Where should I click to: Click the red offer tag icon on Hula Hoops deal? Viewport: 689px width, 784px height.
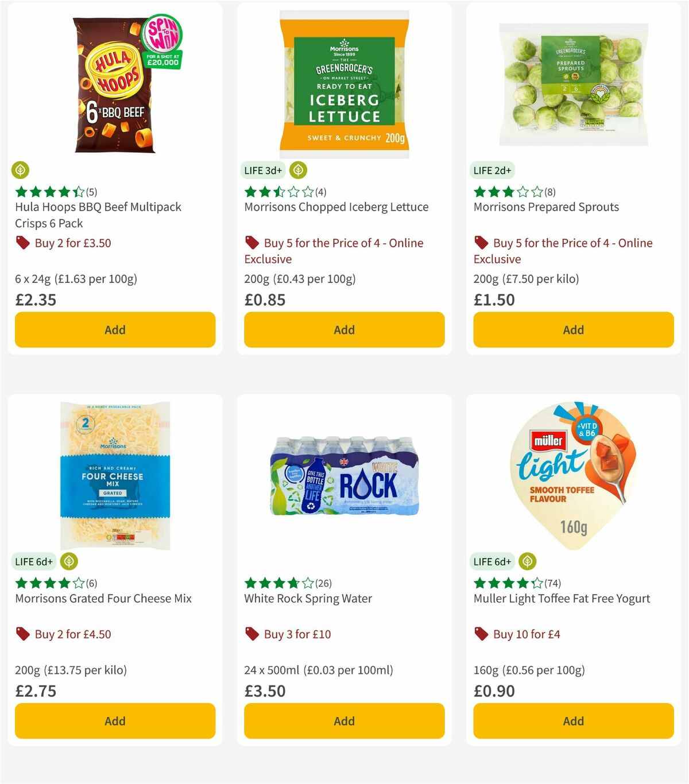(22, 243)
